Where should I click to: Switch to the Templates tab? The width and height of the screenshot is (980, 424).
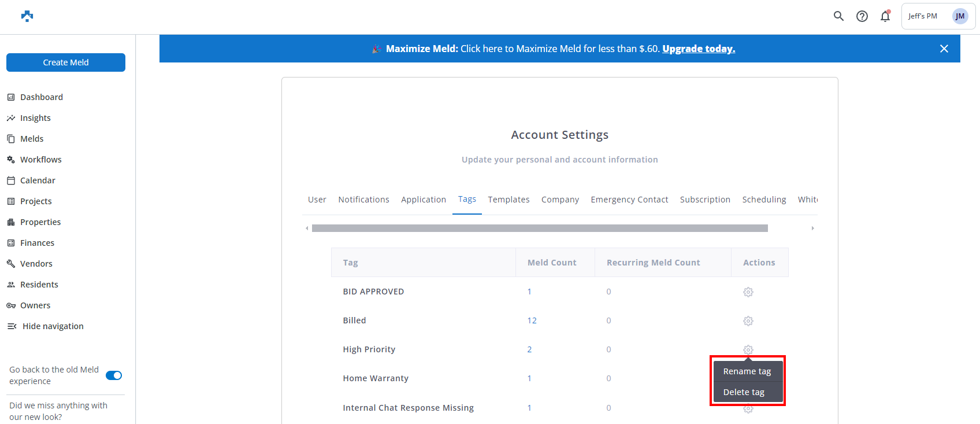click(x=508, y=200)
